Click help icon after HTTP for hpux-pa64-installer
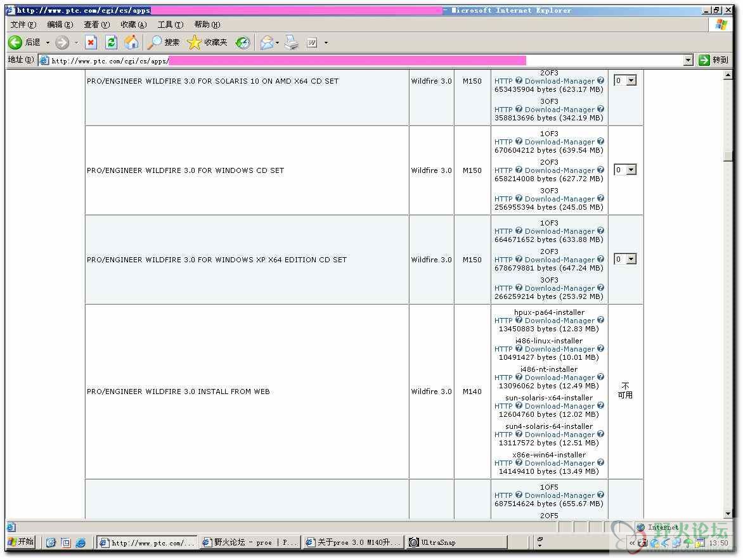Screen dimensions: 743x560 click(x=519, y=321)
